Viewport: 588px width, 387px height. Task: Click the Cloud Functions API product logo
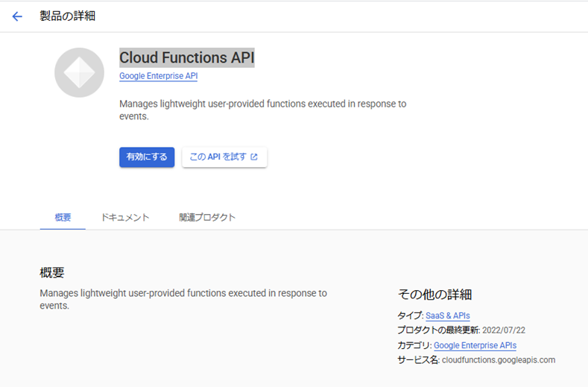pyautogui.click(x=79, y=72)
